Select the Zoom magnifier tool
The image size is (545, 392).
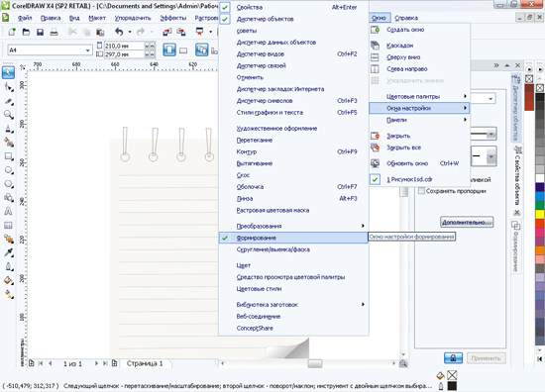pos(8,115)
